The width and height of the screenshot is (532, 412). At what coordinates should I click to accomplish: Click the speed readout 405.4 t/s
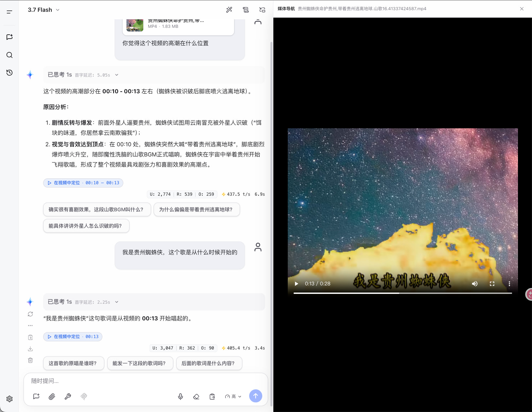pyautogui.click(x=236, y=348)
